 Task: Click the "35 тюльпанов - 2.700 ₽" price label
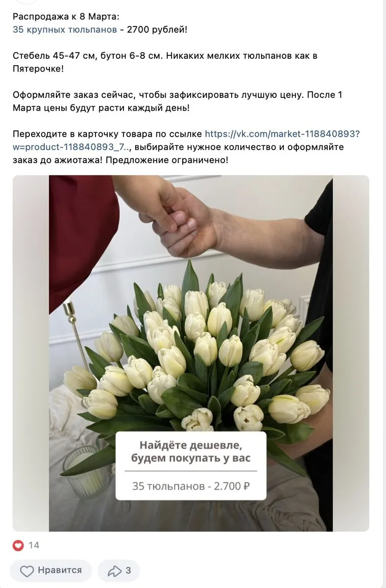point(191,486)
